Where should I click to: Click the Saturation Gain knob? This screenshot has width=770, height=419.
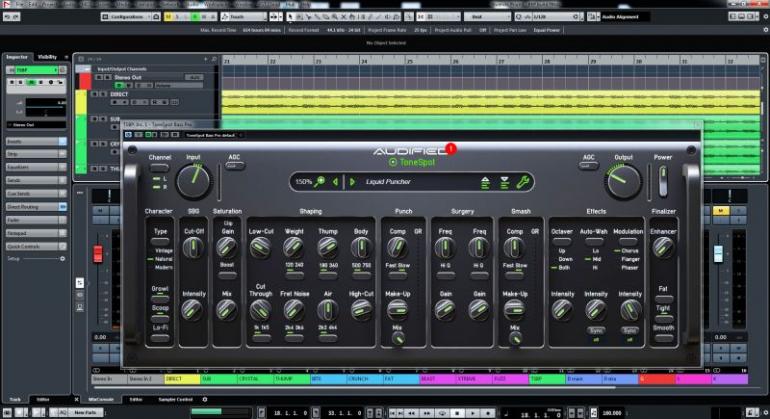tap(227, 248)
